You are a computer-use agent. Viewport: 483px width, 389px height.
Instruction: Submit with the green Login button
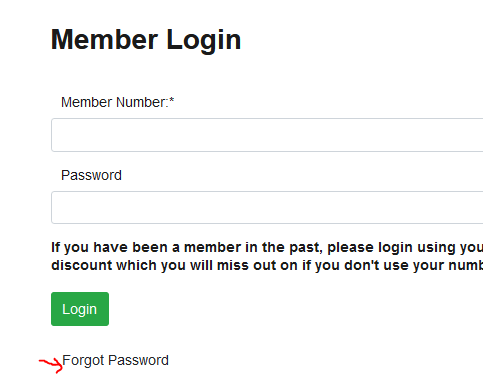point(80,309)
